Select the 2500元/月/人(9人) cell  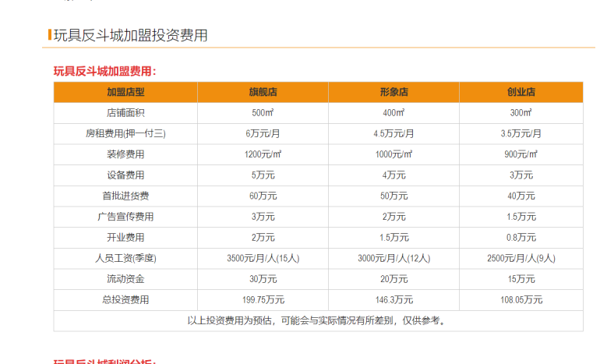pyautogui.click(x=521, y=258)
